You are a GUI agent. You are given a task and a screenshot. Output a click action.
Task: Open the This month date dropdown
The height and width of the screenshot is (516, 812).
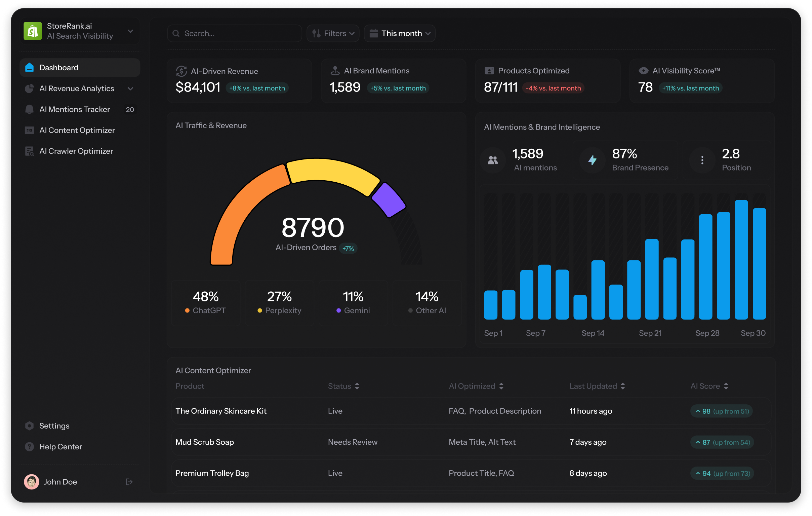coord(400,33)
